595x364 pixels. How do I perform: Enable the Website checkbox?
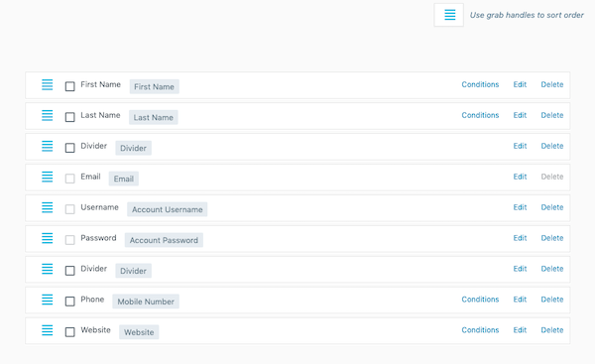click(x=69, y=332)
